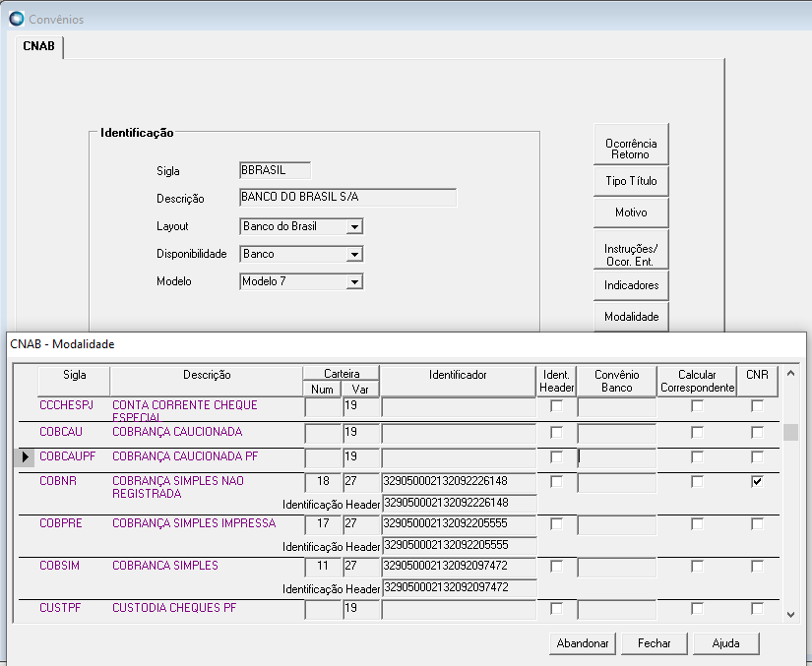Viewport: 812px width, 666px height.
Task: Click Carteira Var field of COBCAU row
Action: click(361, 433)
